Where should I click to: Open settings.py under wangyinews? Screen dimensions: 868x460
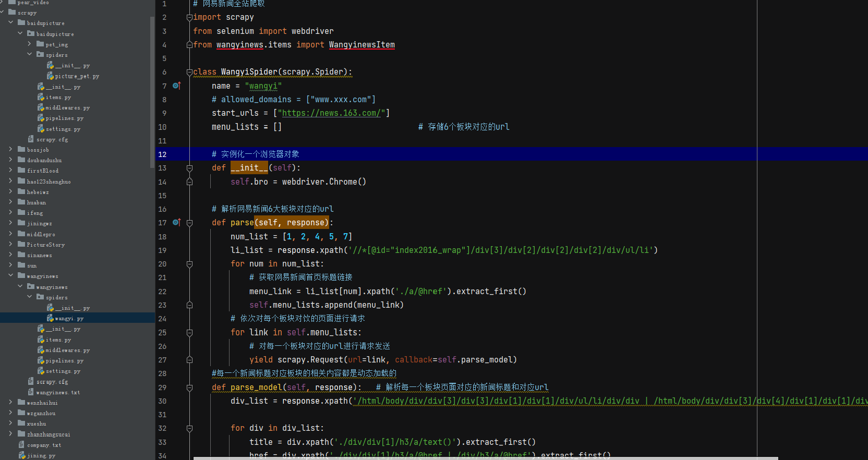(63, 371)
